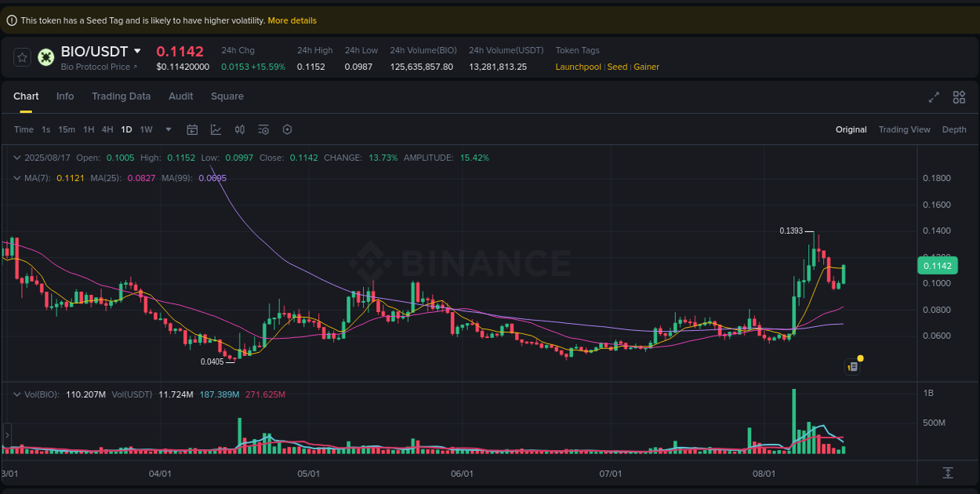Click the candlestick display style icon
Screen dimensions: 980x494
tap(240, 129)
